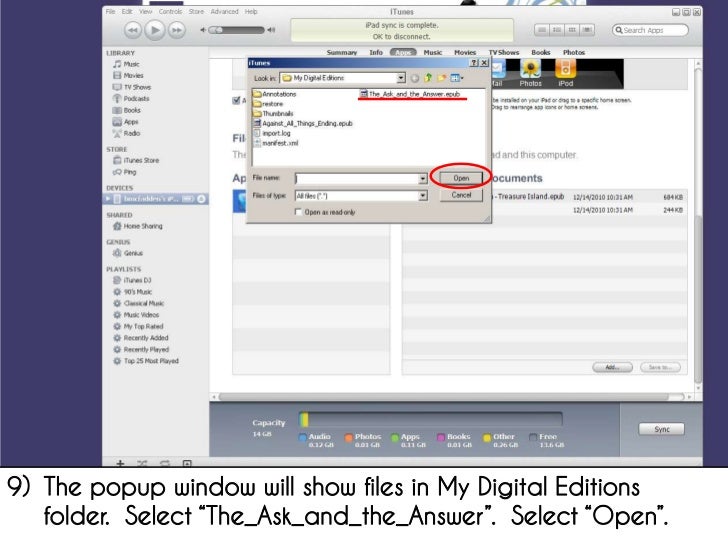728x546 pixels.
Task: Open the Help menu
Action: point(251,12)
